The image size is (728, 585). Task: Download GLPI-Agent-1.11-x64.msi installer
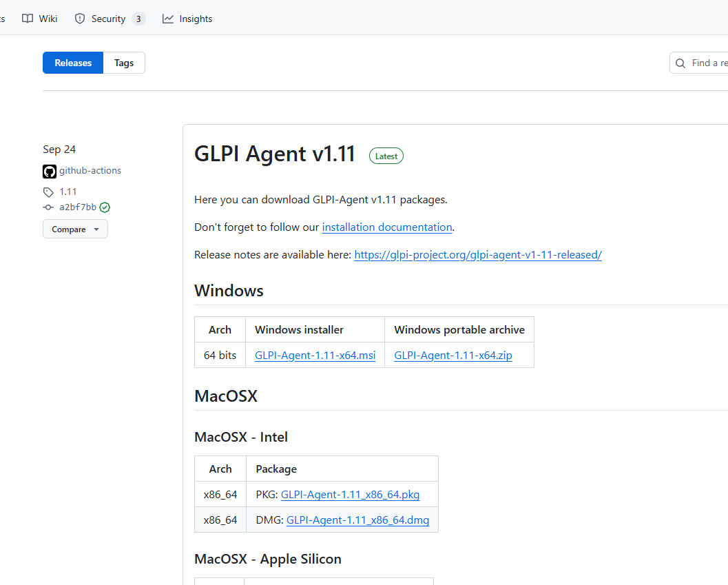point(315,356)
